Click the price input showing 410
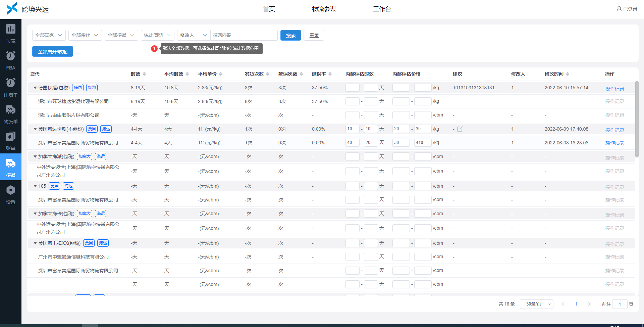 coord(423,143)
